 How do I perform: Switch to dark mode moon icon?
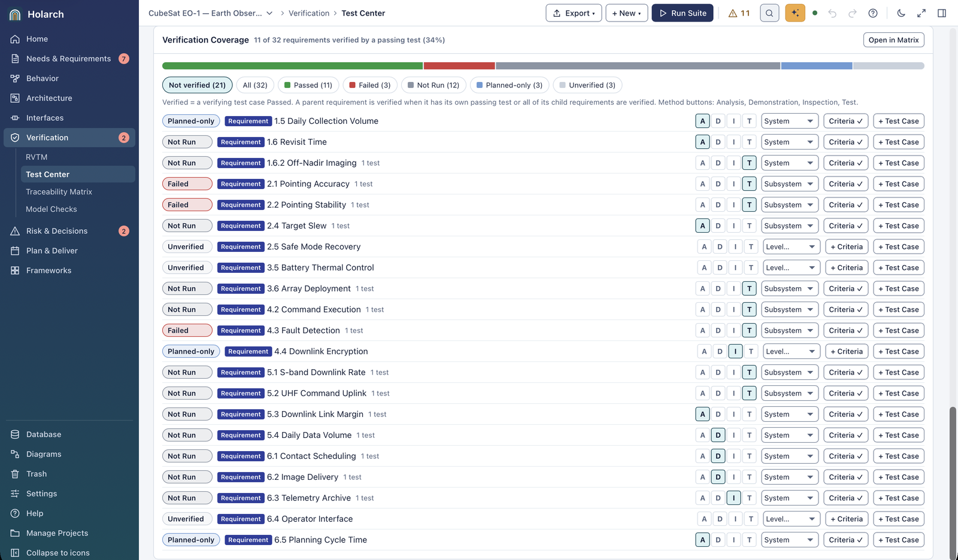pyautogui.click(x=901, y=13)
